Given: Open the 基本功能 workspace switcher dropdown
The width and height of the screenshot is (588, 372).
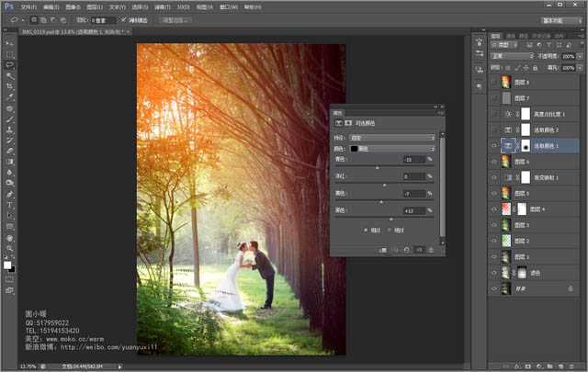Looking at the screenshot, I should (560, 20).
